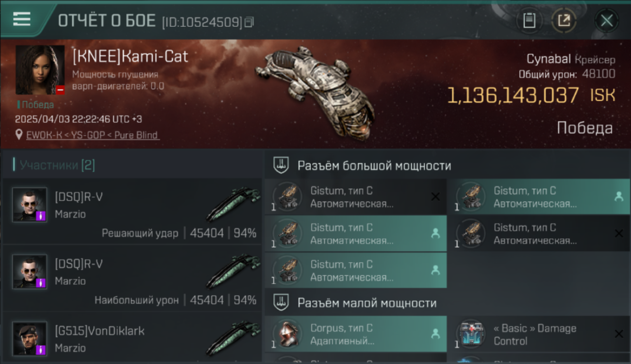
Task: Select the Basic Damage Control module
Action: pyautogui.click(x=539, y=334)
